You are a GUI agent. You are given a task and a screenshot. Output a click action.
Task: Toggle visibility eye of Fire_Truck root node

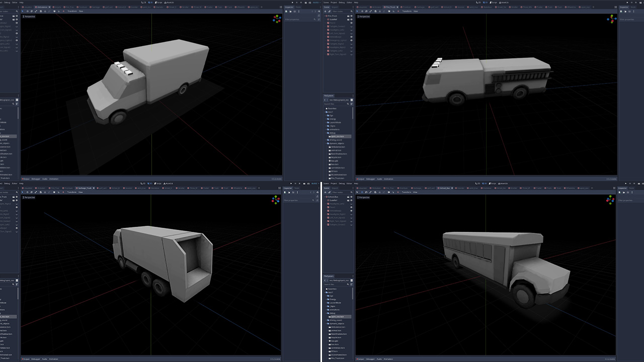[351, 16]
